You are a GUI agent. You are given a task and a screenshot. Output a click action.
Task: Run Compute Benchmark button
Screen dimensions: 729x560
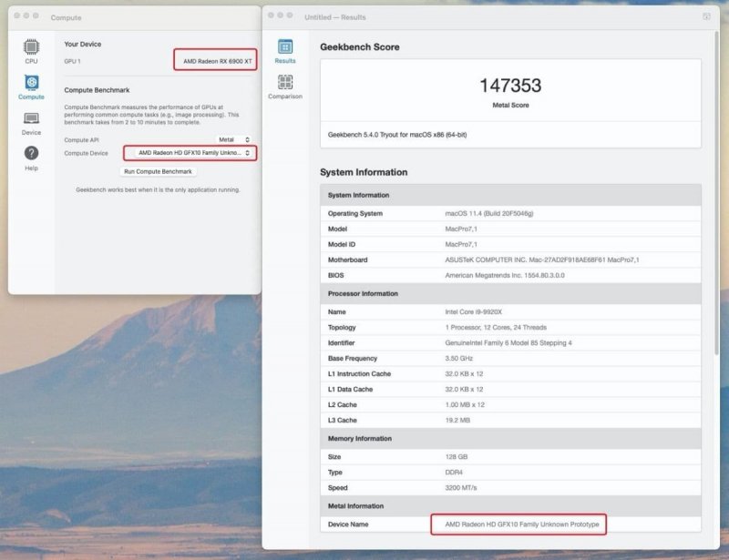[x=158, y=171]
